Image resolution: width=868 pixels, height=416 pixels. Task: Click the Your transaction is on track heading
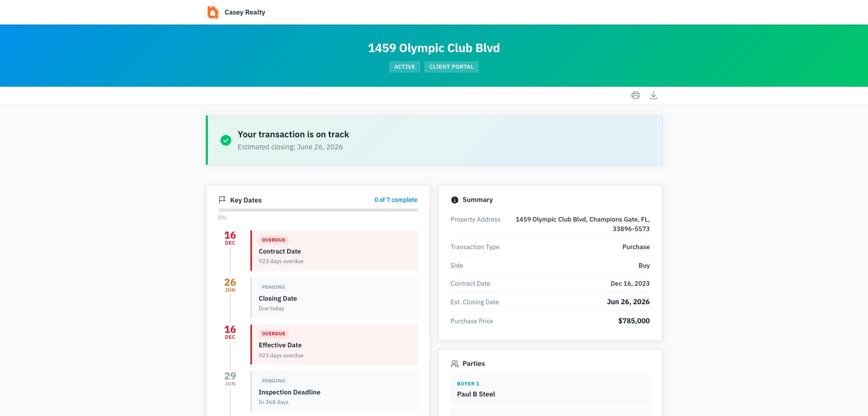click(x=293, y=134)
